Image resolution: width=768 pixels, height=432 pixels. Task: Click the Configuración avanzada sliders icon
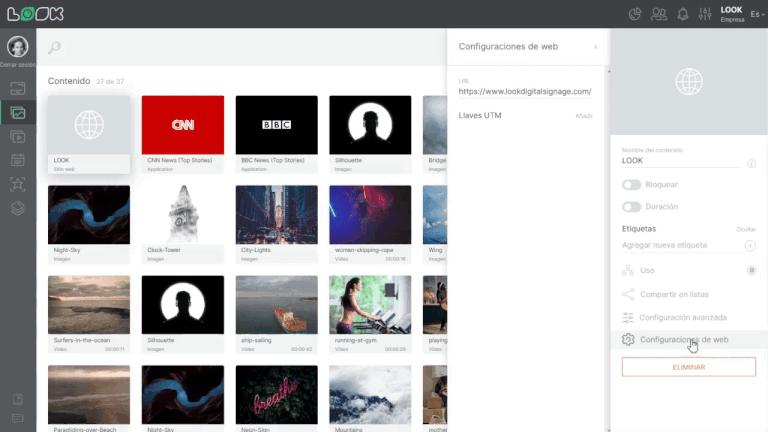click(x=628, y=317)
